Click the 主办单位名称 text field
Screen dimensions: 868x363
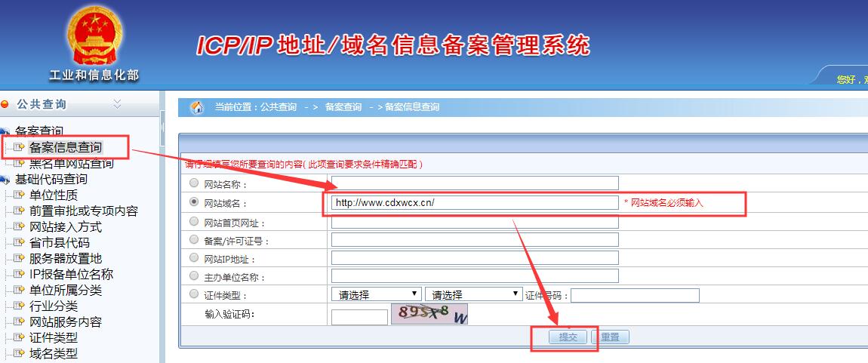pyautogui.click(x=475, y=275)
